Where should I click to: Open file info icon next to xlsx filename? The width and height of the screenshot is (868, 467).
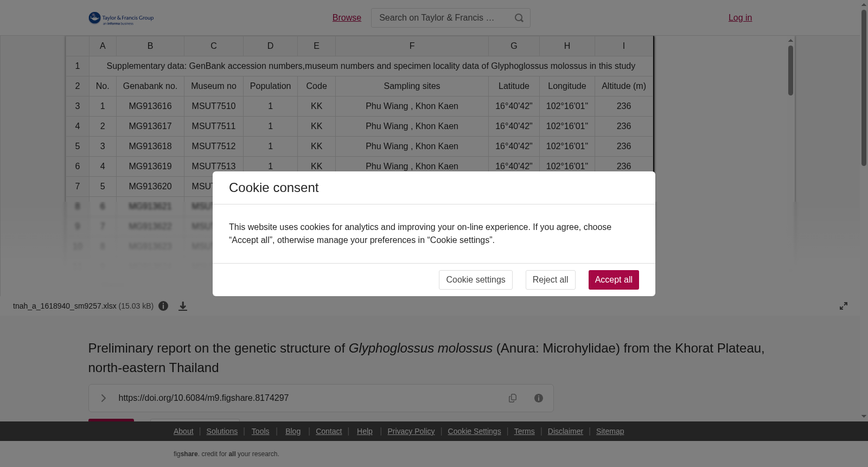click(163, 306)
